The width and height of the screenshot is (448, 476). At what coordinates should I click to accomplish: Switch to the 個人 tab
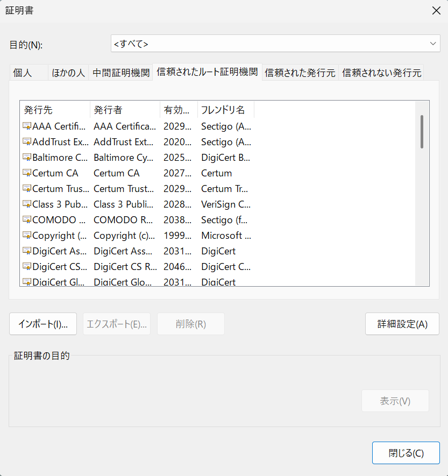click(29, 73)
